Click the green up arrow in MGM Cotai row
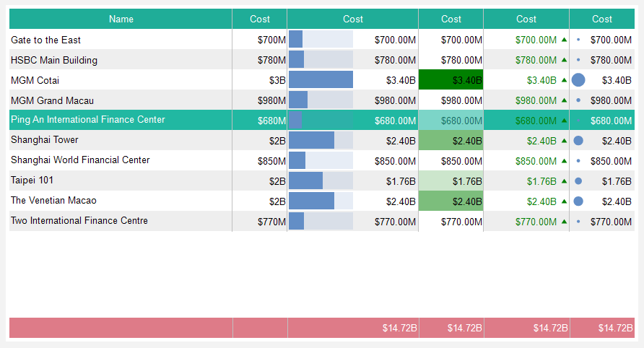Viewport: 644px width, 348px height. (564, 80)
